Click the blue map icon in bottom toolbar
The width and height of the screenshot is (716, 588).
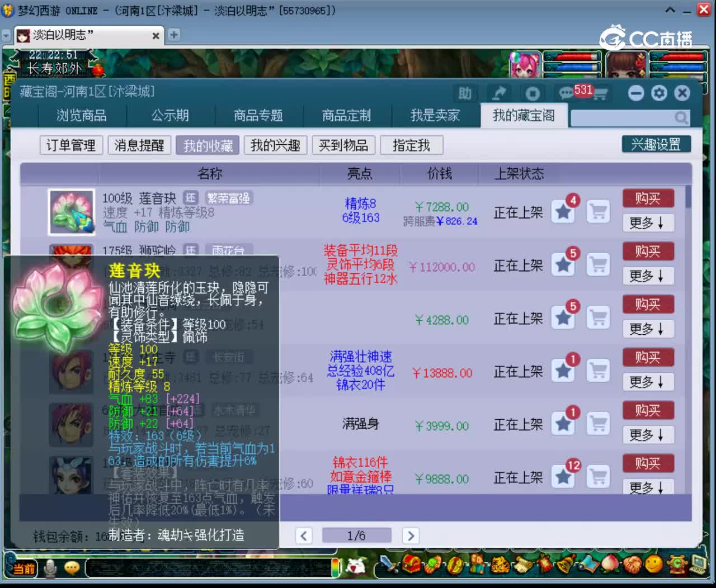tap(588, 565)
